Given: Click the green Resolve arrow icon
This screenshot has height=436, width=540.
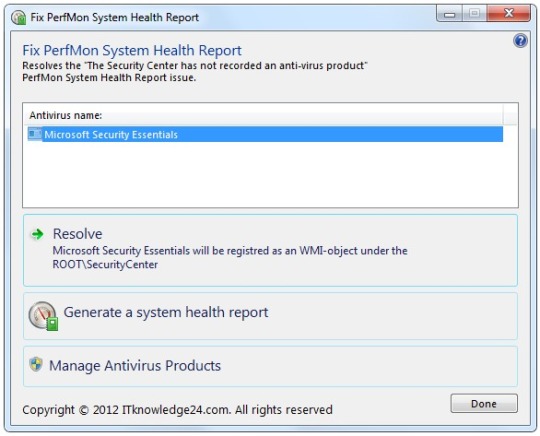Looking at the screenshot, I should click(x=37, y=234).
